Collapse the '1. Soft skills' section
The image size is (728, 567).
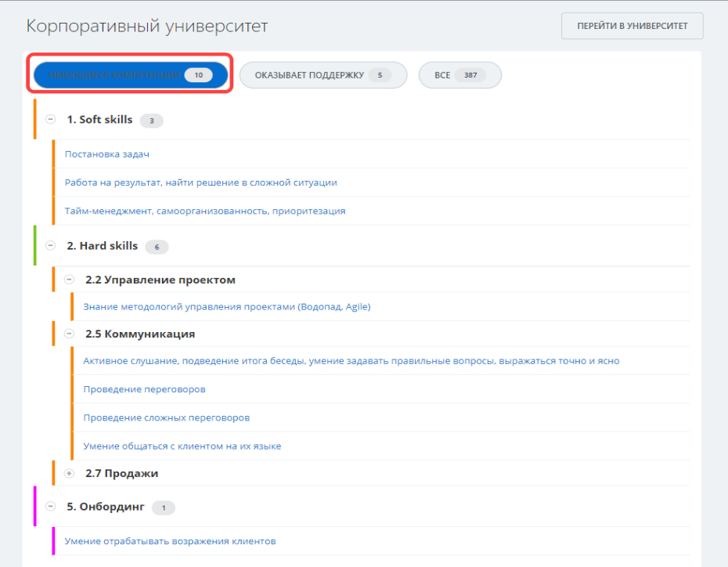[x=51, y=119]
